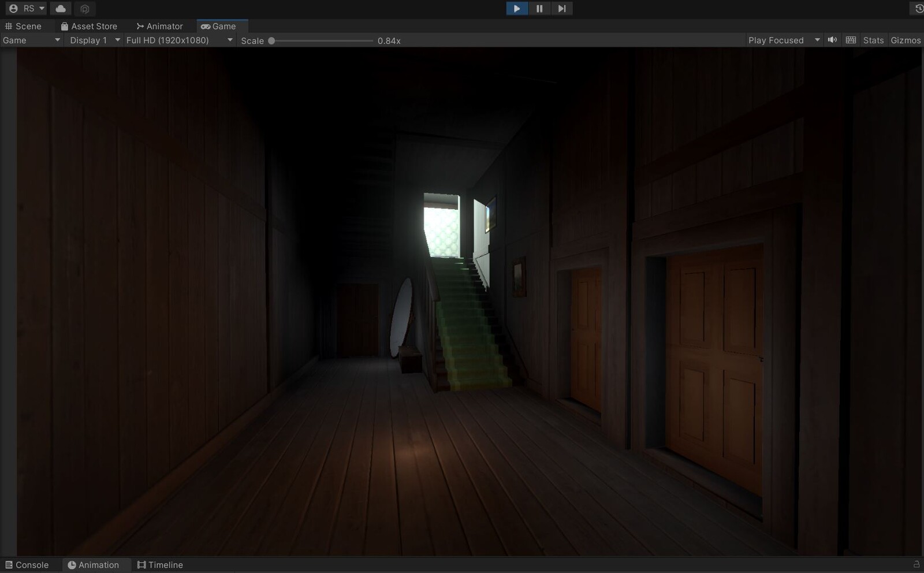Open the version control icon

coord(85,9)
